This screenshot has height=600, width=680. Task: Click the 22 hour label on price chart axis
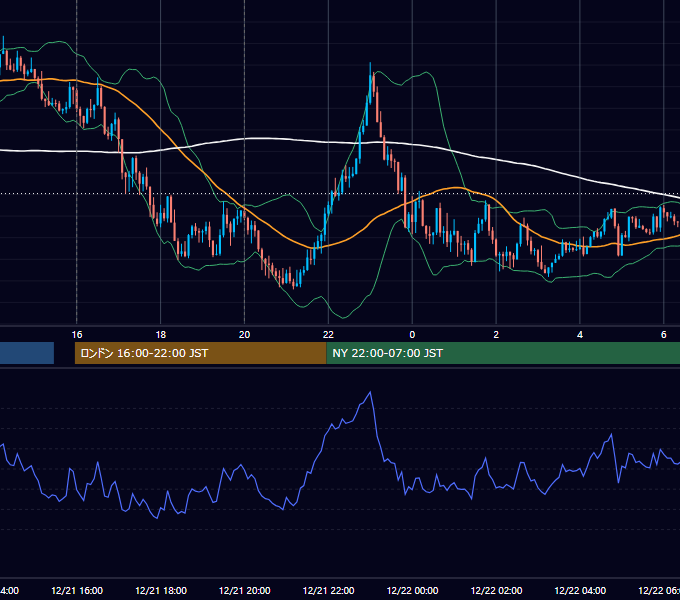328,335
